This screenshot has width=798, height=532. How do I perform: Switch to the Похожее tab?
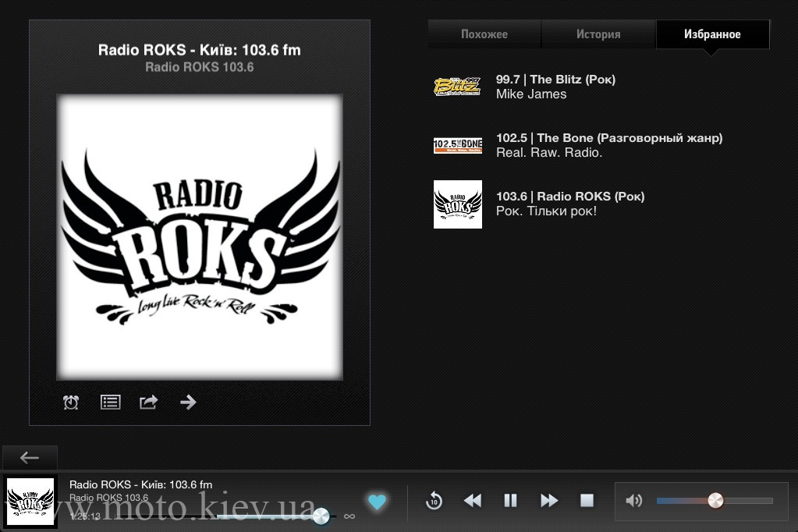484,34
